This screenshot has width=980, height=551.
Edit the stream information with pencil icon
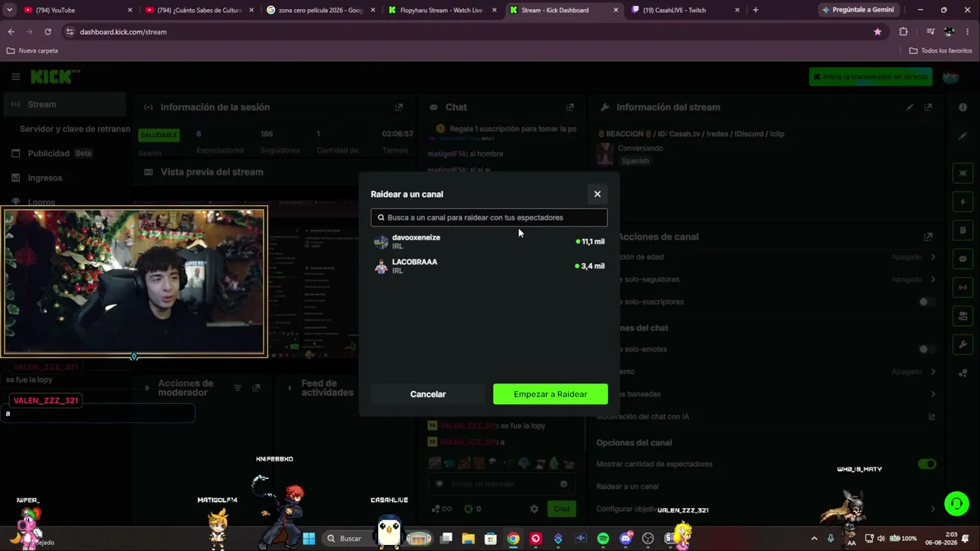tap(910, 107)
